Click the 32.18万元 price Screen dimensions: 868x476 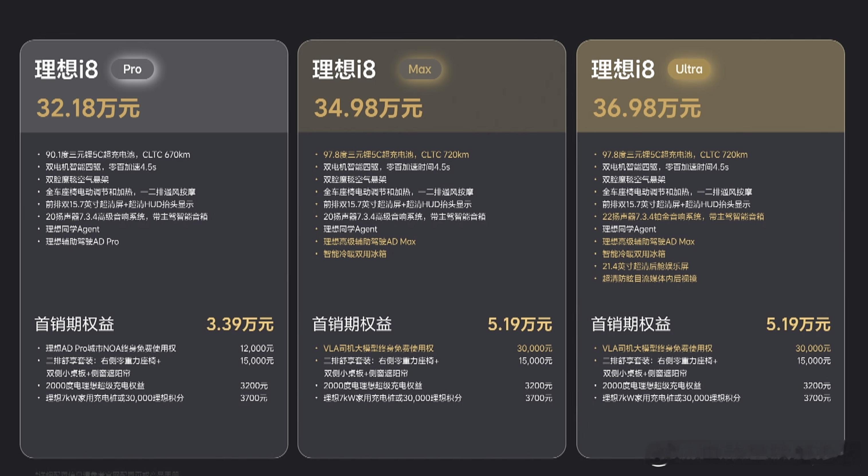click(x=88, y=108)
